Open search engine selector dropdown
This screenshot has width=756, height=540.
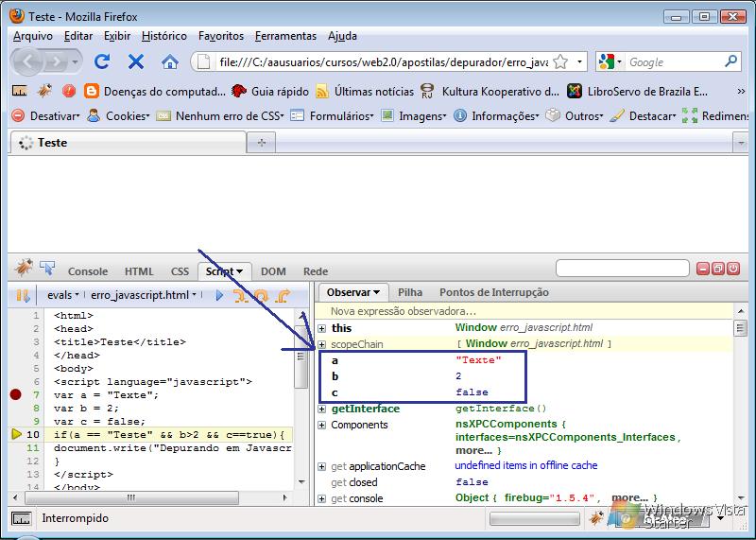click(610, 61)
